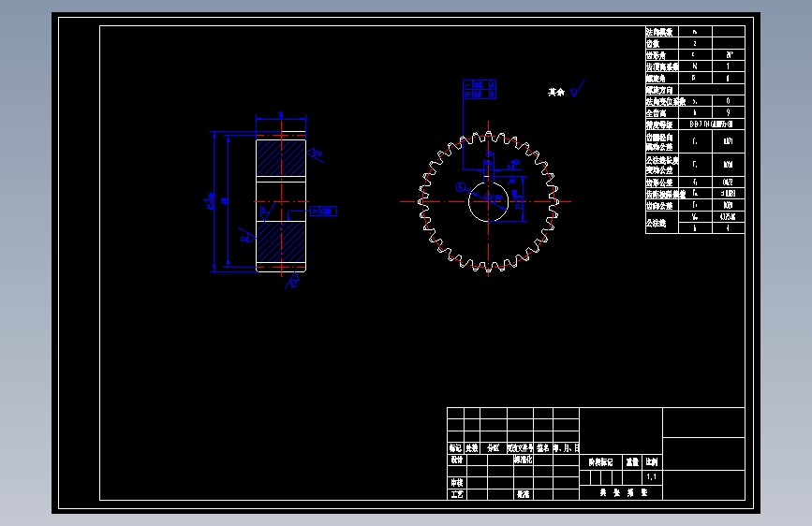Select the 1:1 scale value
The image size is (812, 526).
652,476
